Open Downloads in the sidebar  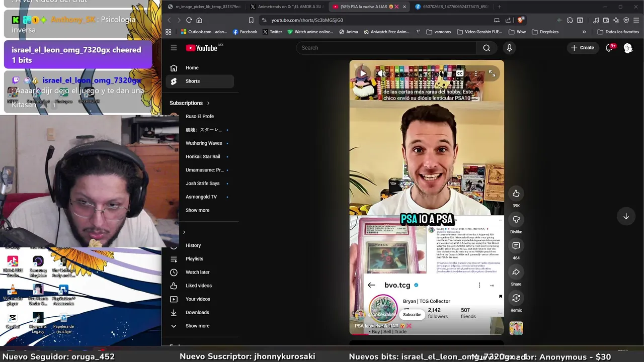tap(200, 312)
